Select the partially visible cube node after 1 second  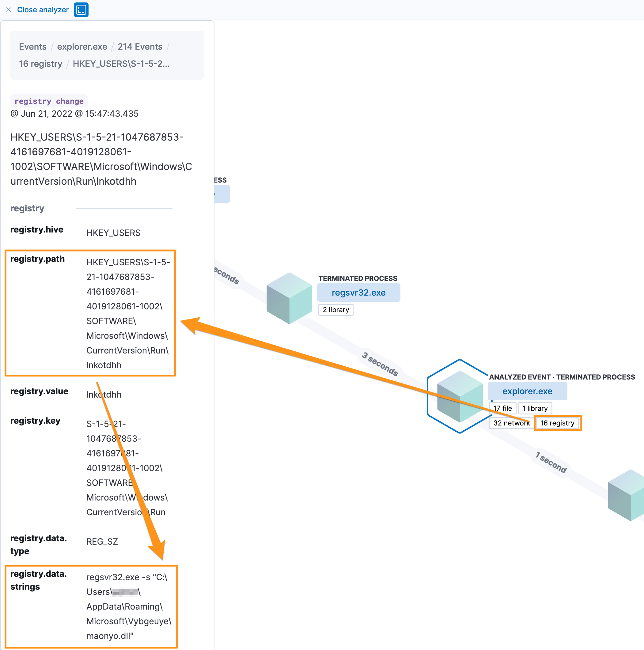(626, 495)
